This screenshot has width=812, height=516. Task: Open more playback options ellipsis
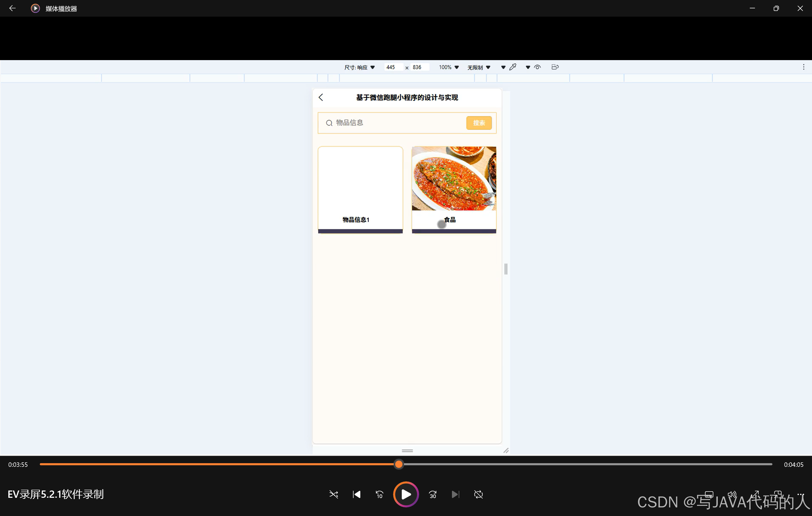click(801, 494)
